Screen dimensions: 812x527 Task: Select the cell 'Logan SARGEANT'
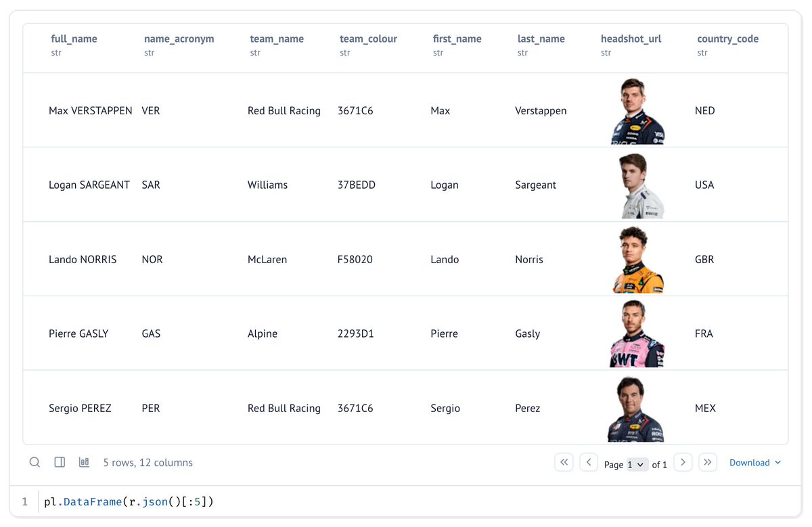(89, 185)
